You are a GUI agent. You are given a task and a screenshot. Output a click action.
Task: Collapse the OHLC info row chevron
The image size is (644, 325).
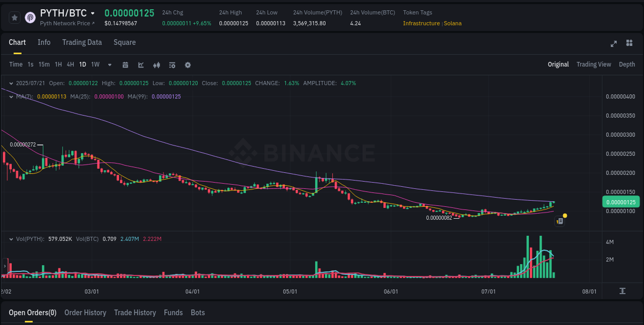[x=10, y=83]
